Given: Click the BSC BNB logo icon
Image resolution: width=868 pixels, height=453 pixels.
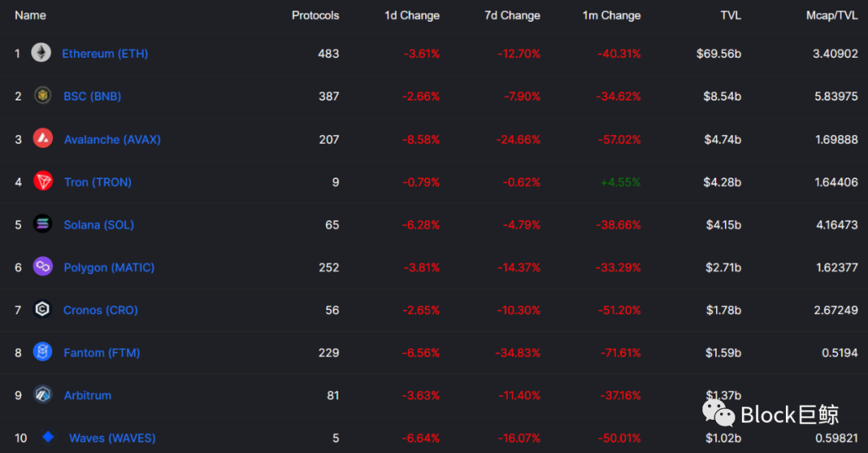Looking at the screenshot, I should tap(43, 96).
